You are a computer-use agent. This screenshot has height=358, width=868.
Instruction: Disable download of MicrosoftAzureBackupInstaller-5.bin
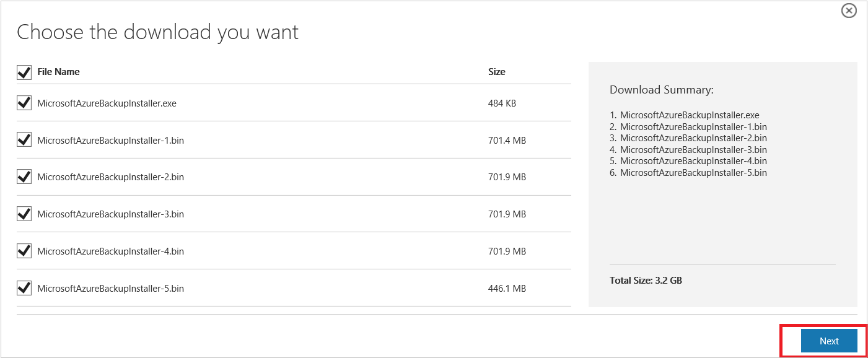24,287
